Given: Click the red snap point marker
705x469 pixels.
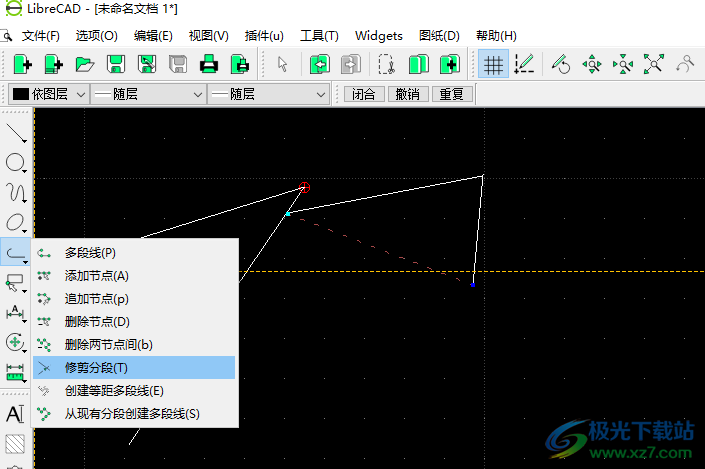Looking at the screenshot, I should coord(304,187).
